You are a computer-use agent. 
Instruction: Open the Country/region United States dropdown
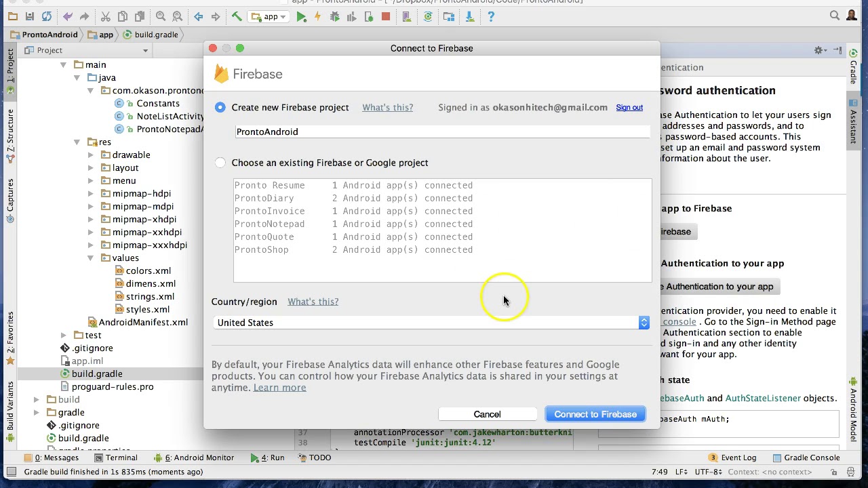(433, 323)
